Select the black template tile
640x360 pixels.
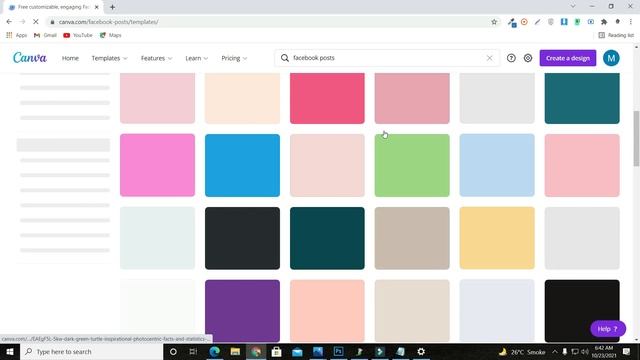click(x=582, y=311)
